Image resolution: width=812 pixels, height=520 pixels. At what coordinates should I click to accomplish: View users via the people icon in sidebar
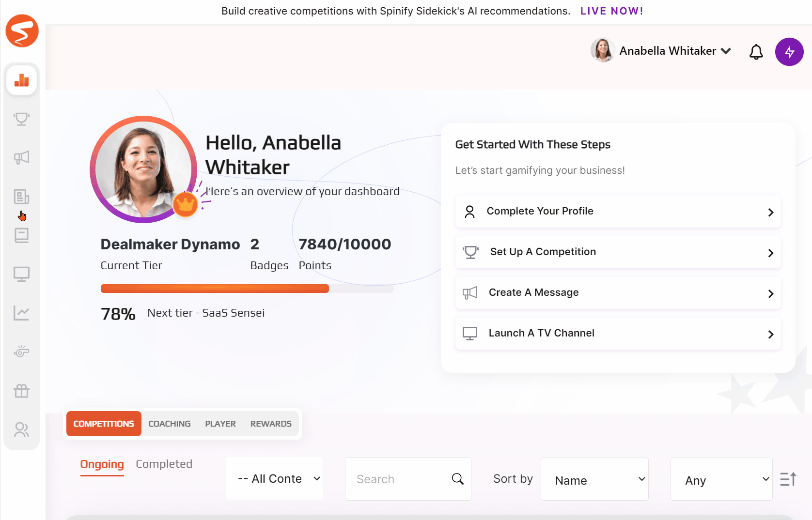coord(21,429)
